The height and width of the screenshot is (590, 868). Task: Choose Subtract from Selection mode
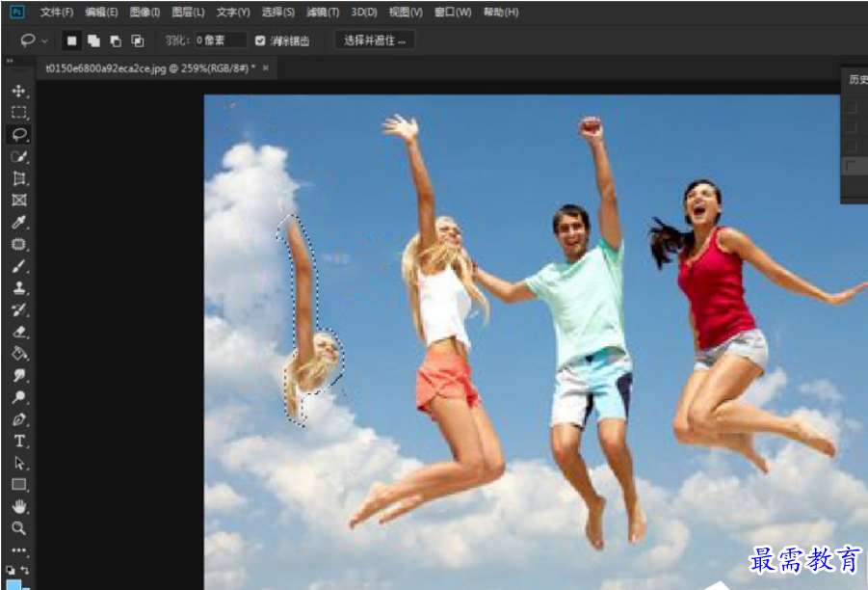(x=116, y=40)
